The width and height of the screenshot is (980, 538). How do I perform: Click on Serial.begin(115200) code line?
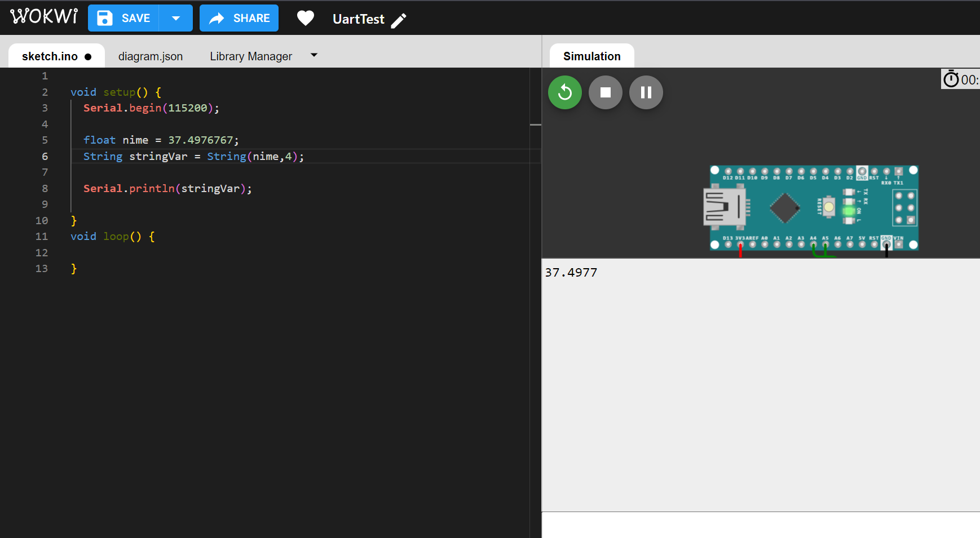[x=151, y=108]
